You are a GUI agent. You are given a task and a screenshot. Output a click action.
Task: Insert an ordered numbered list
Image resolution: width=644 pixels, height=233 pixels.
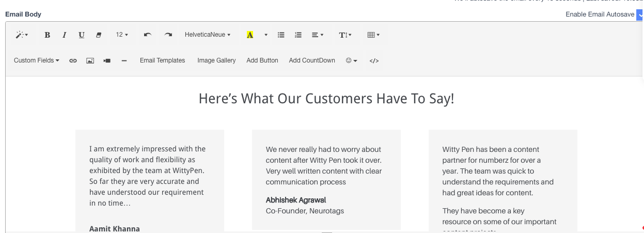tap(298, 35)
